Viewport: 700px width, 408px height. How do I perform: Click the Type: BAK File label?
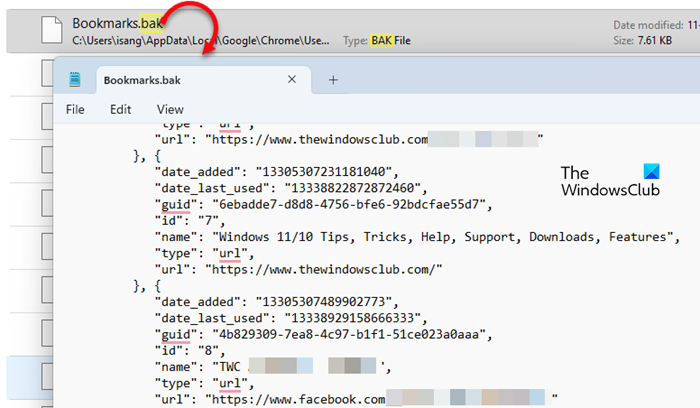[x=377, y=41]
